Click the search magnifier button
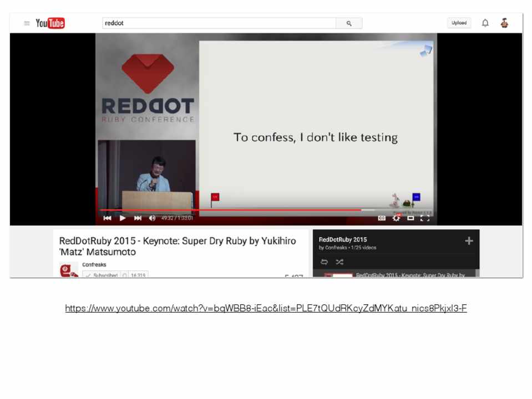Screen dimensions: 532x399 (349, 23)
